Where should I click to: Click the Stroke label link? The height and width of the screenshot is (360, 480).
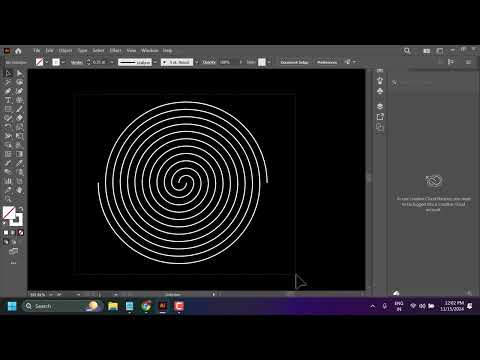pos(76,62)
